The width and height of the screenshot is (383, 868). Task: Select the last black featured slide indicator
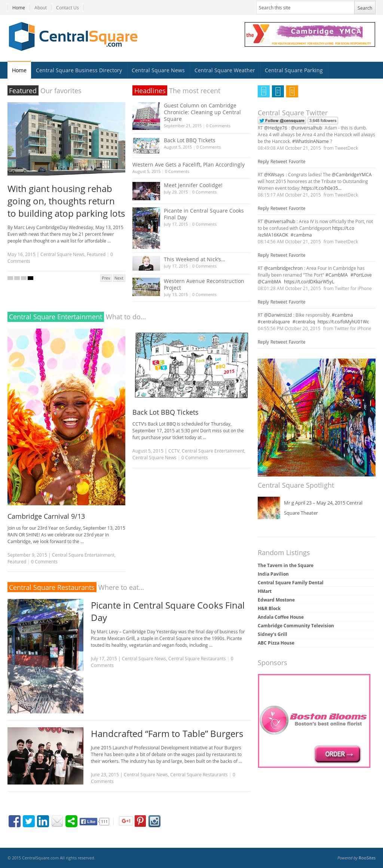(30, 278)
